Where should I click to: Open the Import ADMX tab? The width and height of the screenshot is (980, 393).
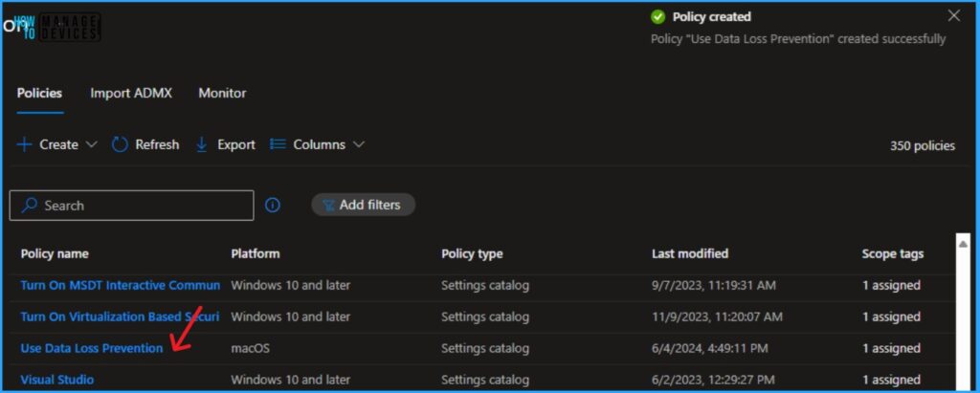click(130, 93)
